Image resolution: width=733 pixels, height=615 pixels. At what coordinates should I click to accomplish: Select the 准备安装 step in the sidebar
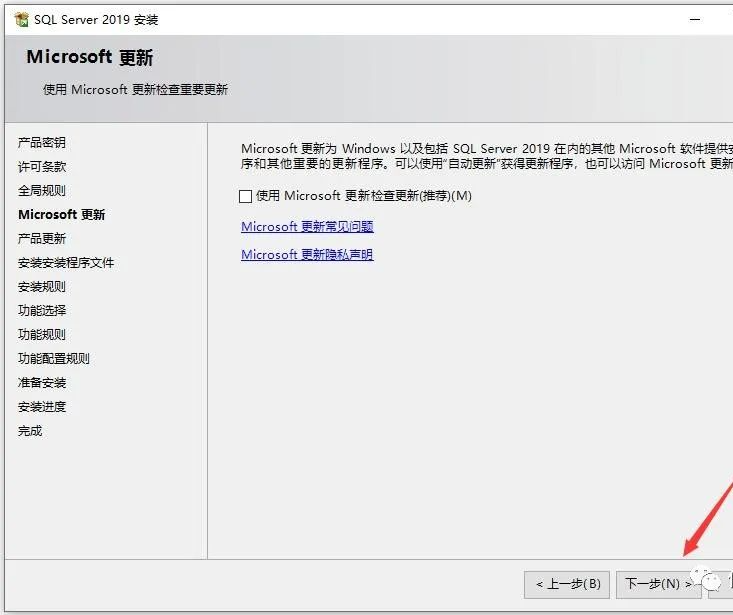pyautogui.click(x=42, y=383)
